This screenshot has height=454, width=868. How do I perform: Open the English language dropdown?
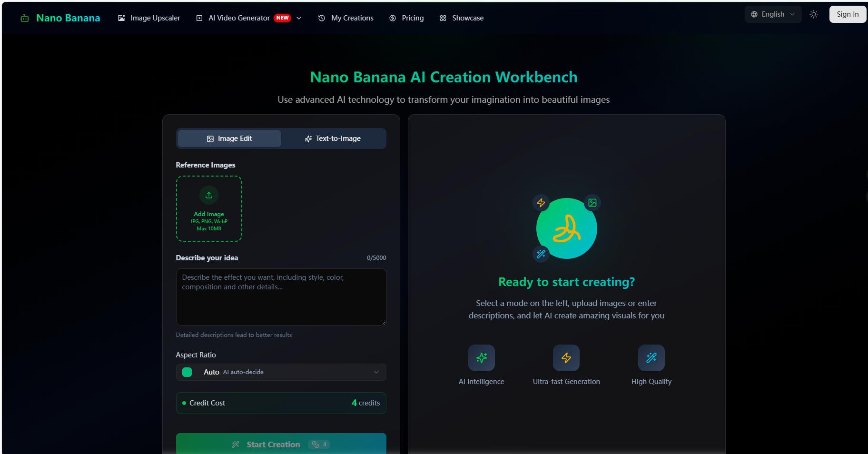(x=773, y=14)
